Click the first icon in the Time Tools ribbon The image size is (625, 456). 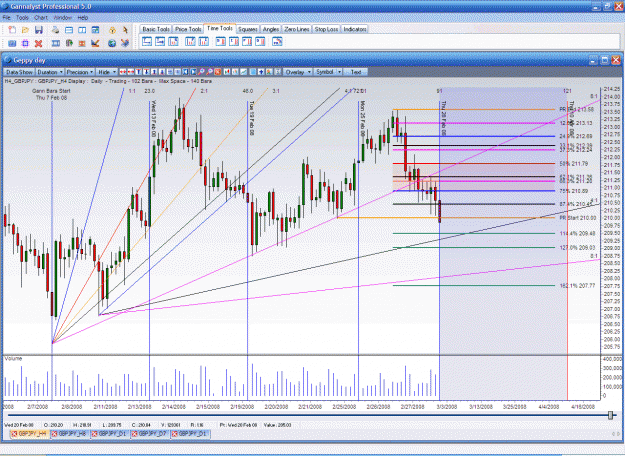(147, 41)
